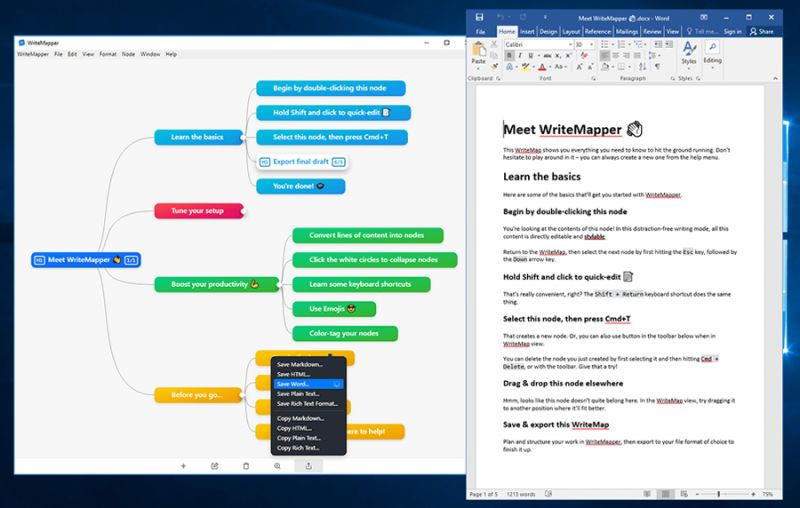
Task: Click the Tell me search box in Word
Action: coord(703,32)
